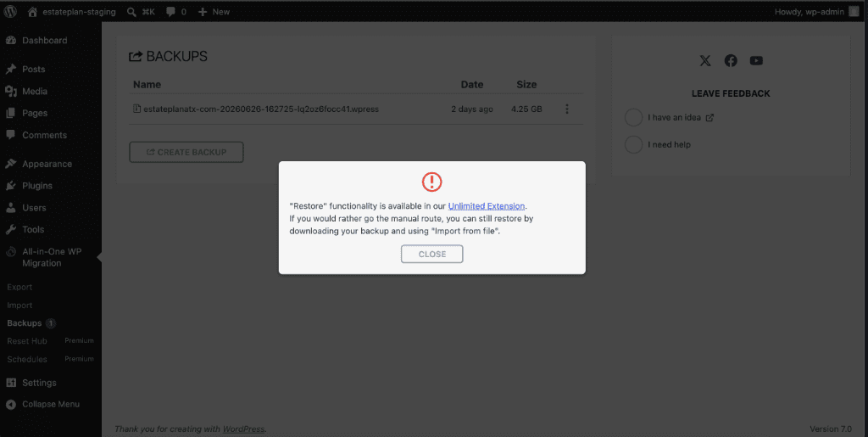Screen dimensions: 868x437
Task: Go to Dashboard in sidebar
Action: 44,41
